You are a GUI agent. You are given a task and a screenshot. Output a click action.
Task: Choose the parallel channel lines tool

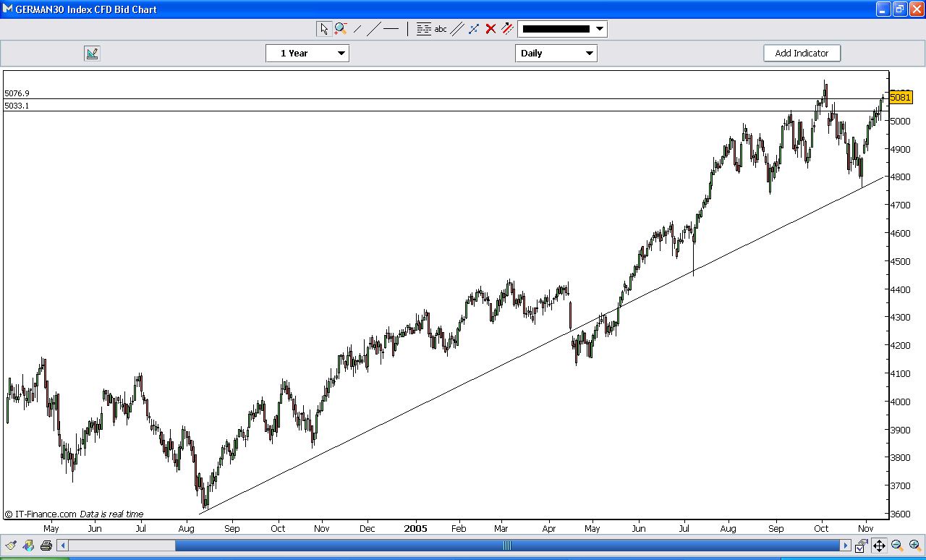(x=457, y=29)
